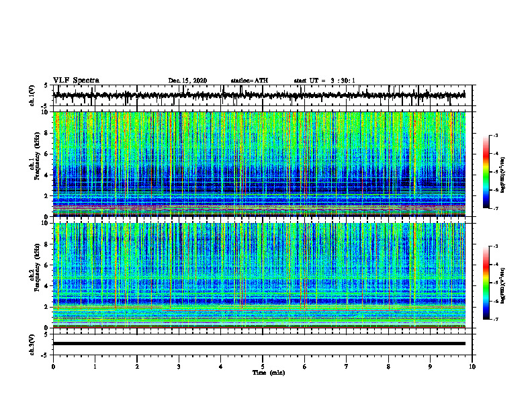Click the "-3" label on ch.2 colorbar
The width and height of the screenshot is (532, 411).
[496, 246]
